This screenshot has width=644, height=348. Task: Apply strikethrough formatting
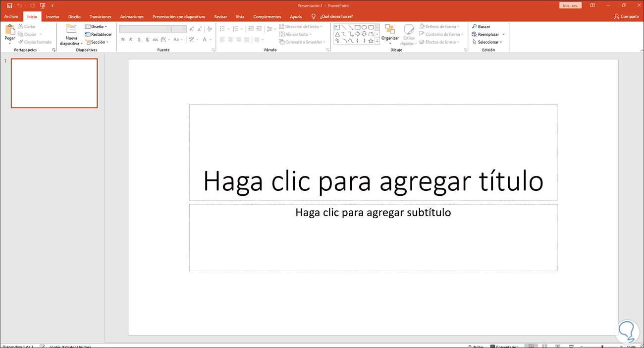click(x=156, y=39)
